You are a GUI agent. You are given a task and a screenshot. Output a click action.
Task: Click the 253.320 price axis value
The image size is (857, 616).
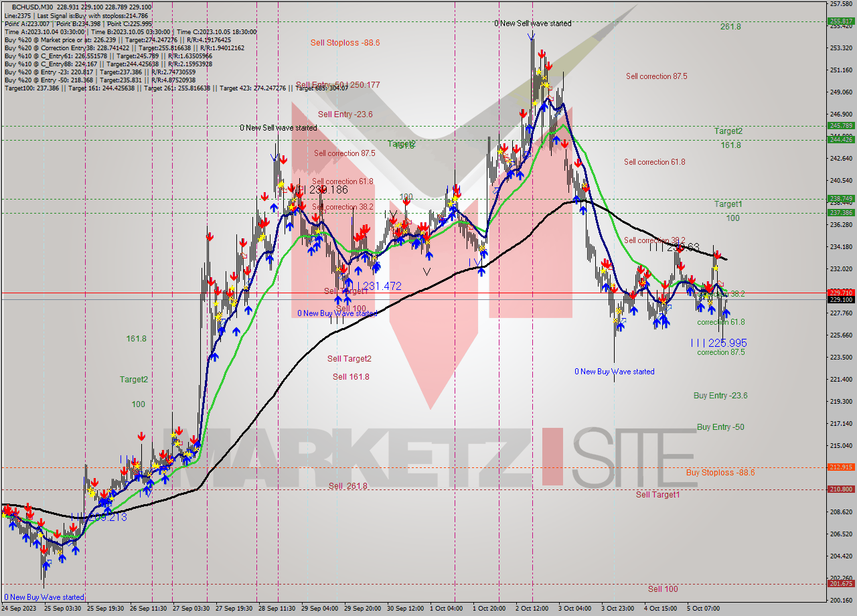841,48
